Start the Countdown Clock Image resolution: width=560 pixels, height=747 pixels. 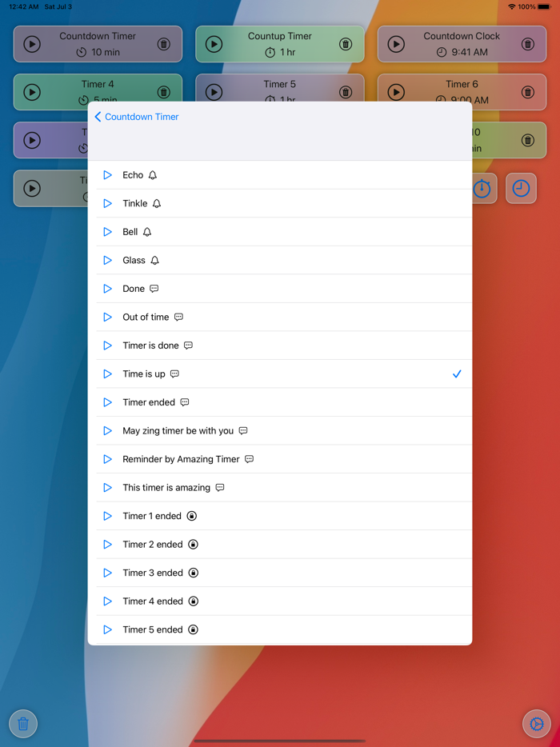[x=396, y=44]
